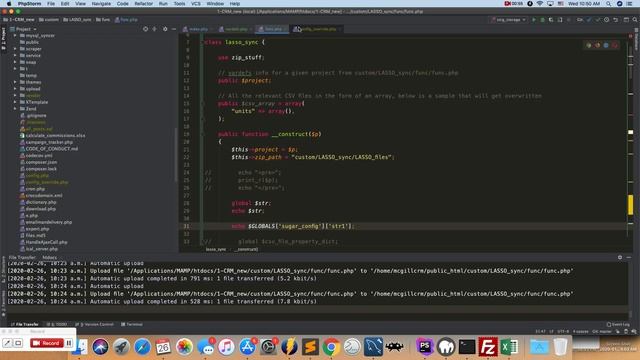The image size is (640, 360).
Task: Hide the File Transfer panel minus icon
Action: [629, 257]
